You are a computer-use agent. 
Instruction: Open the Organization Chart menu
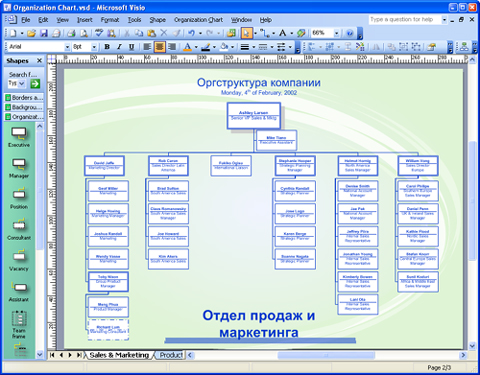198,20
